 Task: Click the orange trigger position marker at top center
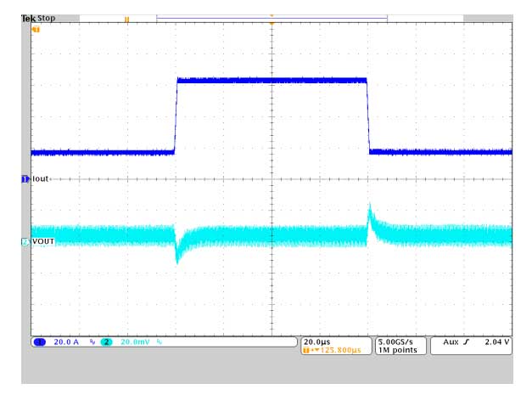(272, 23)
